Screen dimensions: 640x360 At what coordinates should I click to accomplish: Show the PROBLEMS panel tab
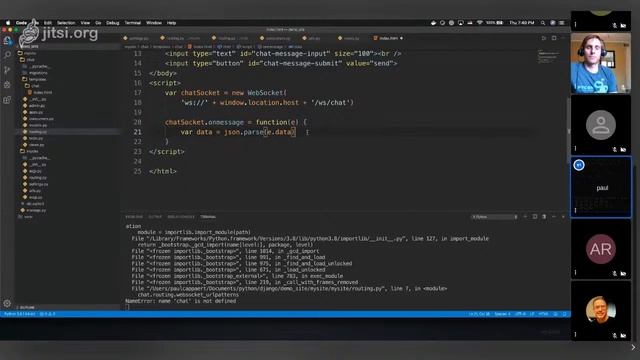134,217
